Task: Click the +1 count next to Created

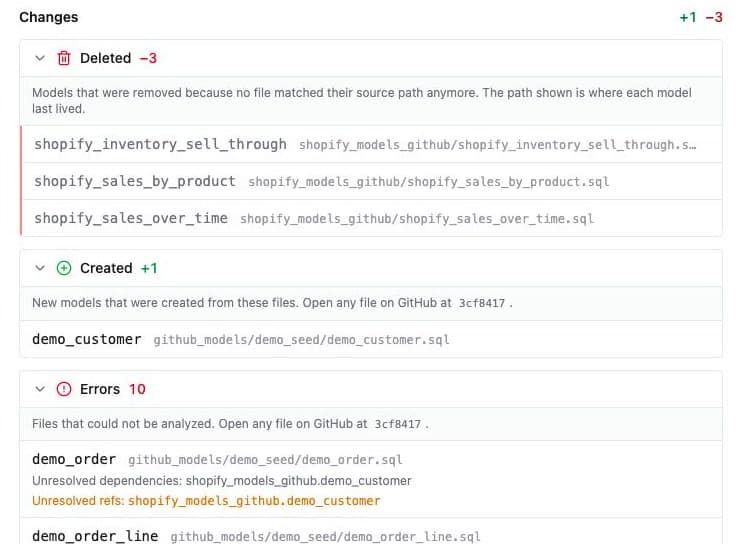Action: (x=149, y=268)
